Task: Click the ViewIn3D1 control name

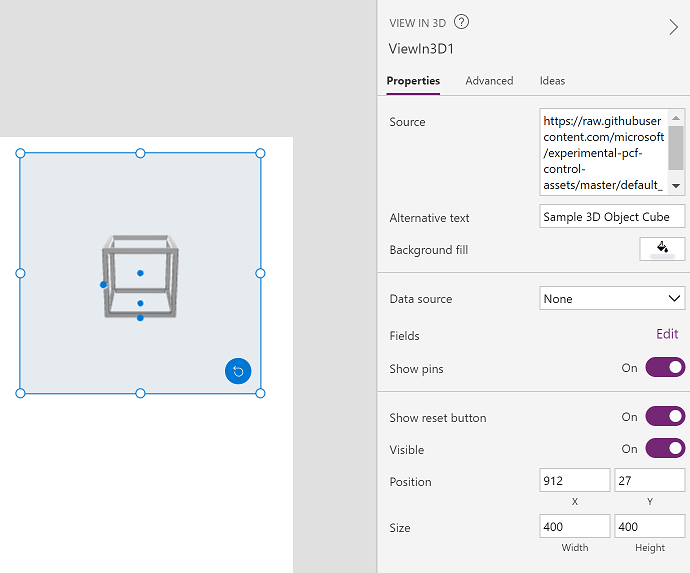Action: point(421,49)
